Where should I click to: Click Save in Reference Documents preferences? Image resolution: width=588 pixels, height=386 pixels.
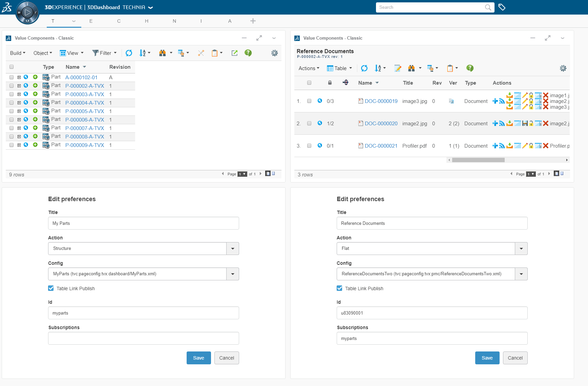487,358
